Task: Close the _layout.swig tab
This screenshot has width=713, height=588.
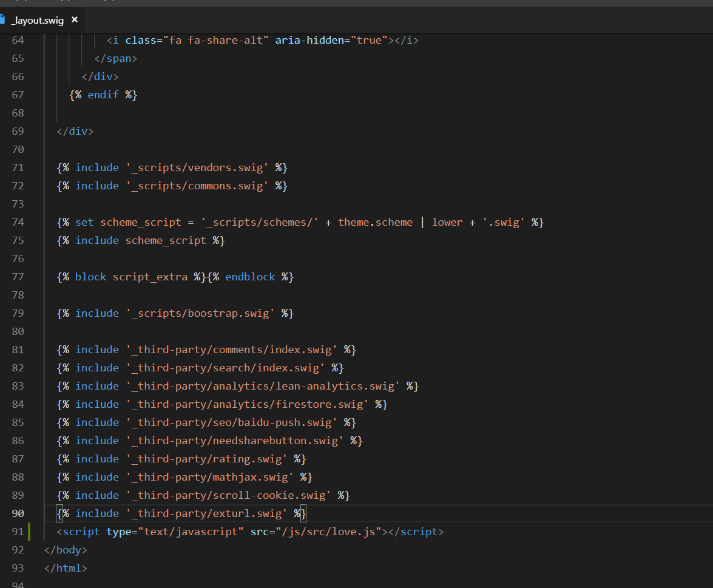Action: point(75,20)
